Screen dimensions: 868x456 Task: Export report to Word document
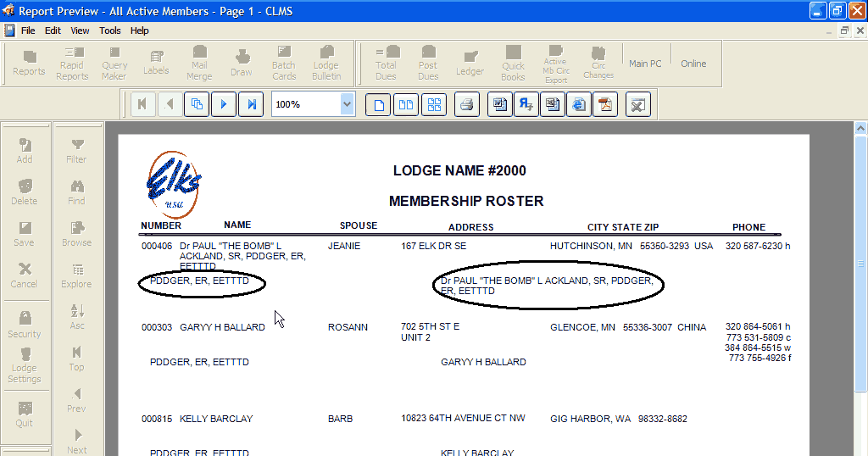[x=500, y=104]
